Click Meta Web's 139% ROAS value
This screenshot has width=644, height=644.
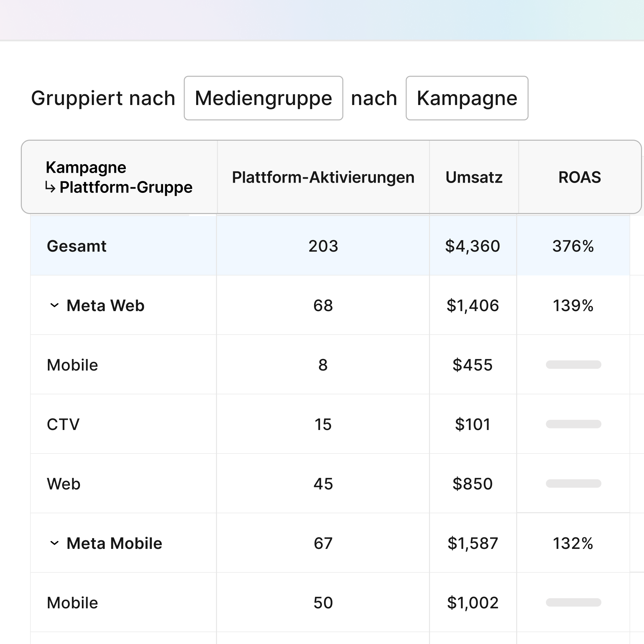coord(573,305)
